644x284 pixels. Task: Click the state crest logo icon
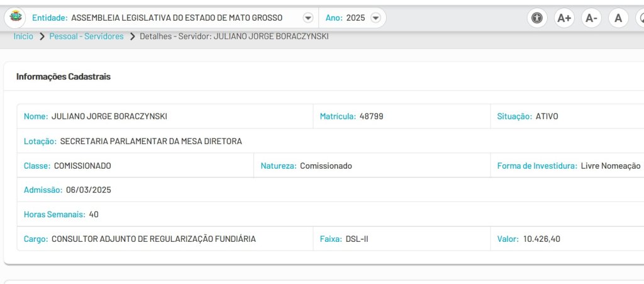15,18
